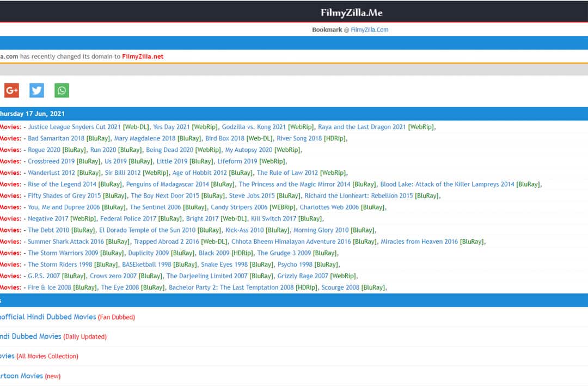The height and width of the screenshot is (392, 588).
Task: Open Kill Switch 2017 link
Action: [x=273, y=219]
